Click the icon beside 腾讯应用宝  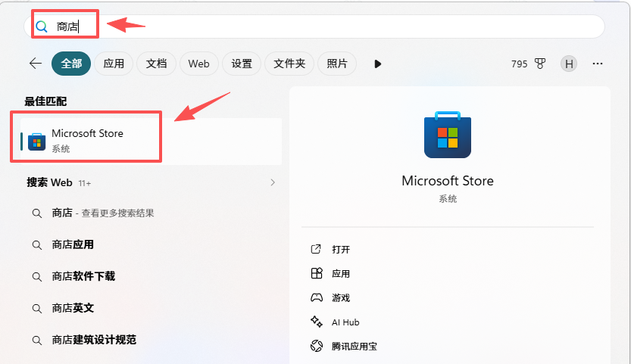tap(317, 346)
